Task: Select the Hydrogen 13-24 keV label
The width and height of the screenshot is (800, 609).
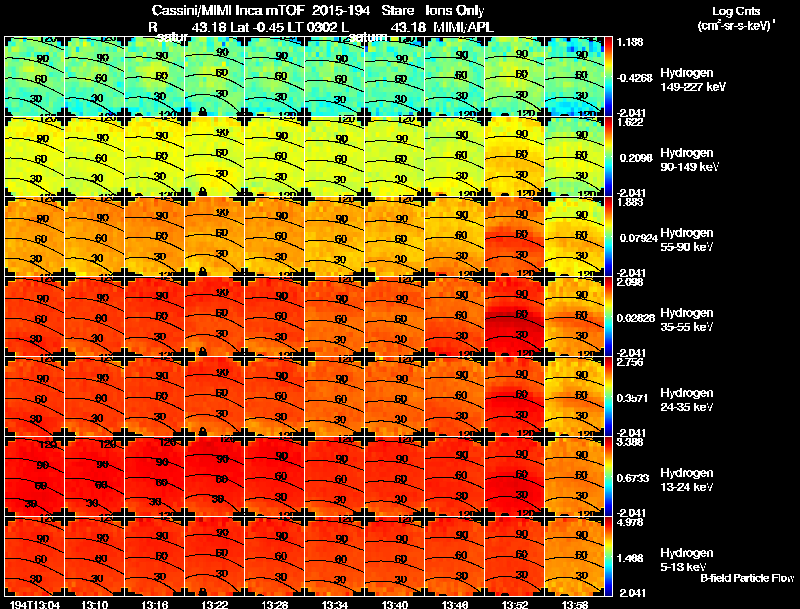Action: coord(687,480)
